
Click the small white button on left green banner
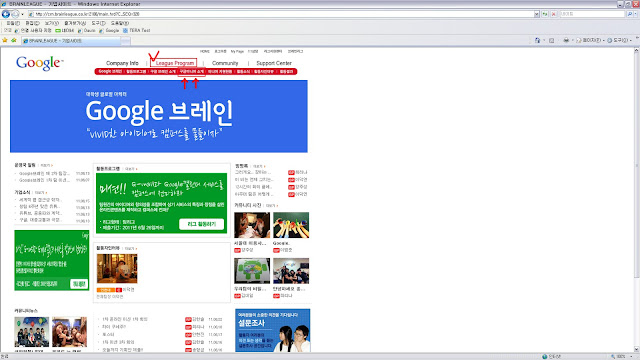(x=79, y=284)
